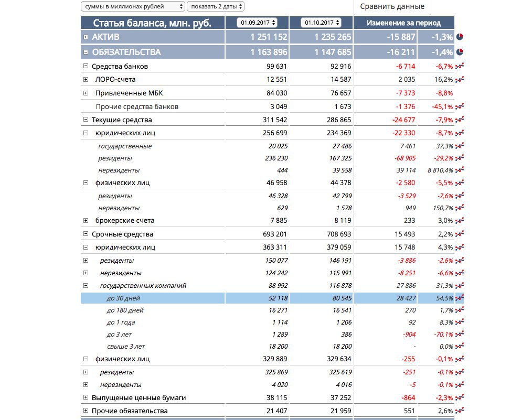The image size is (532, 420).
Task: Open trend chart icon in -0,1% физических лиц row
Action: click(460, 359)
